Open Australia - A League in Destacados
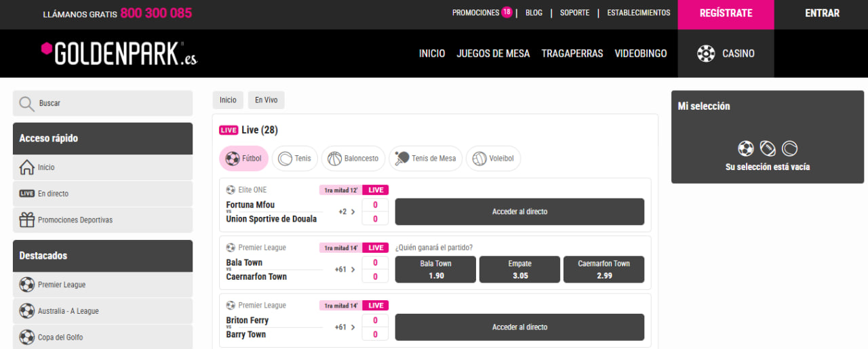 [x=102, y=311]
